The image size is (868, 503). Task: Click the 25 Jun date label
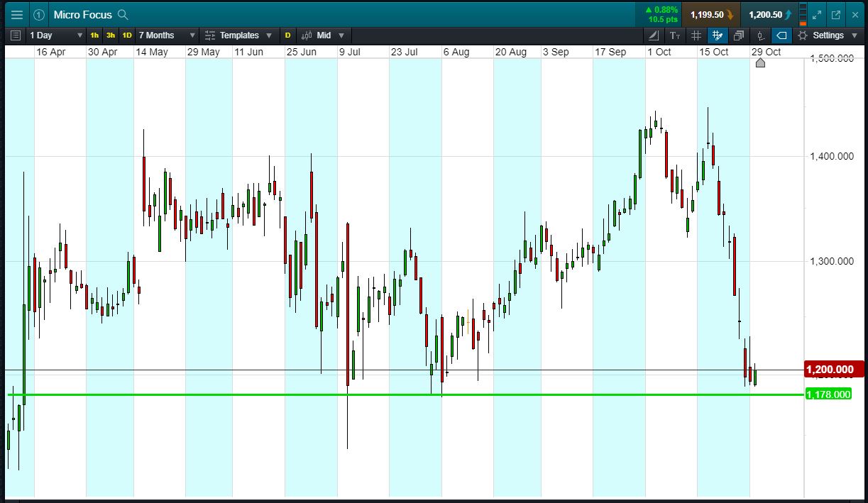[x=302, y=52]
